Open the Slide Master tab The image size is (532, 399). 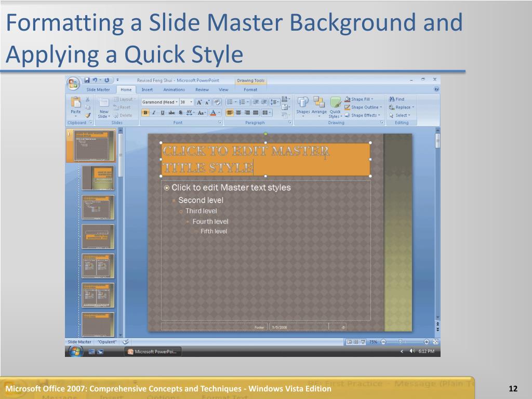click(x=98, y=89)
